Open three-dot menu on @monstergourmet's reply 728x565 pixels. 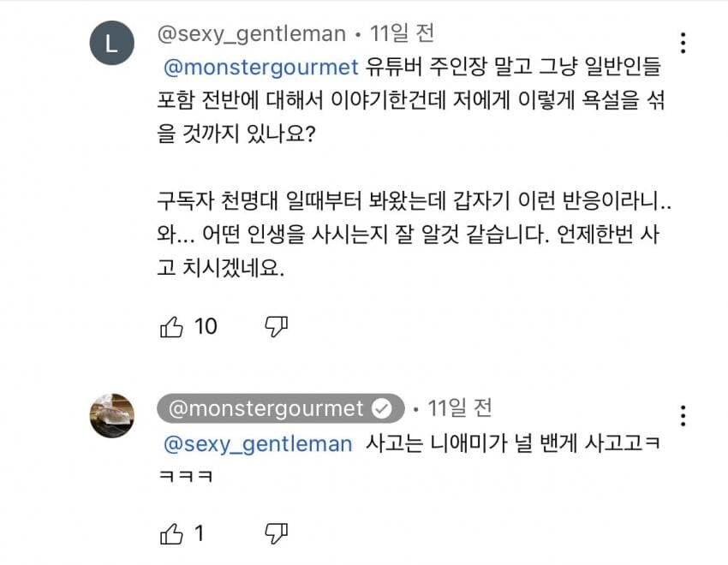(x=683, y=416)
